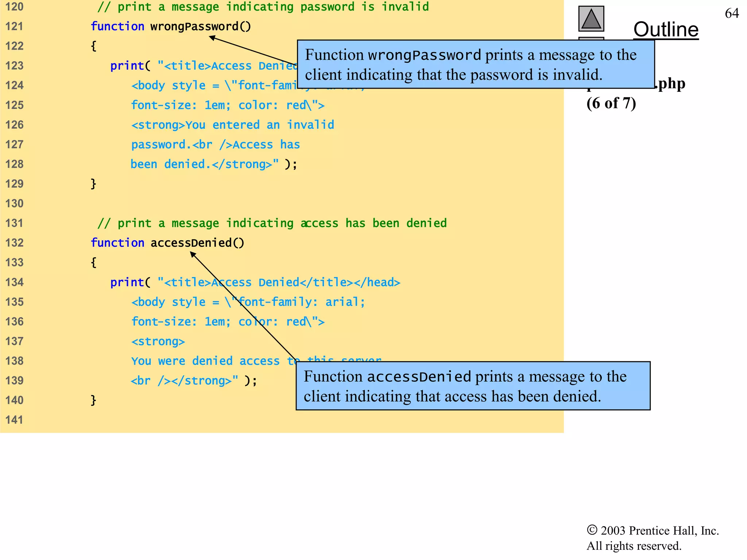747x560 pixels.
Task: Click the arrowhead pointing at wrongPassword()
Action: tap(212, 38)
